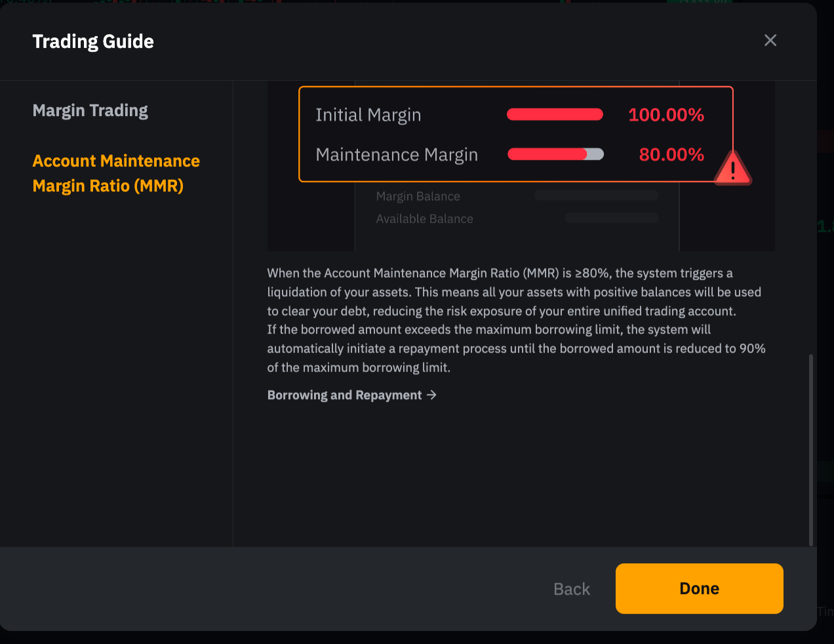
Task: Click the 80.00% Maintenance Margin value
Action: pos(671,155)
